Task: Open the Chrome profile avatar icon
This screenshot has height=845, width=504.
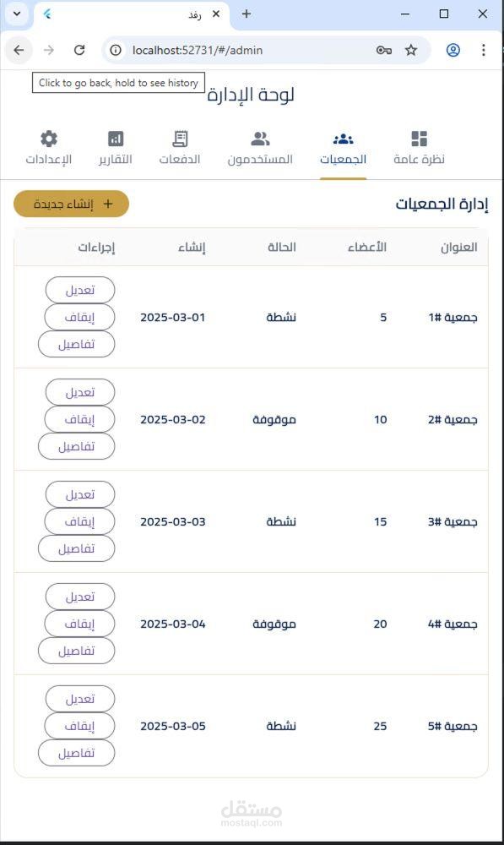Action: 453,50
